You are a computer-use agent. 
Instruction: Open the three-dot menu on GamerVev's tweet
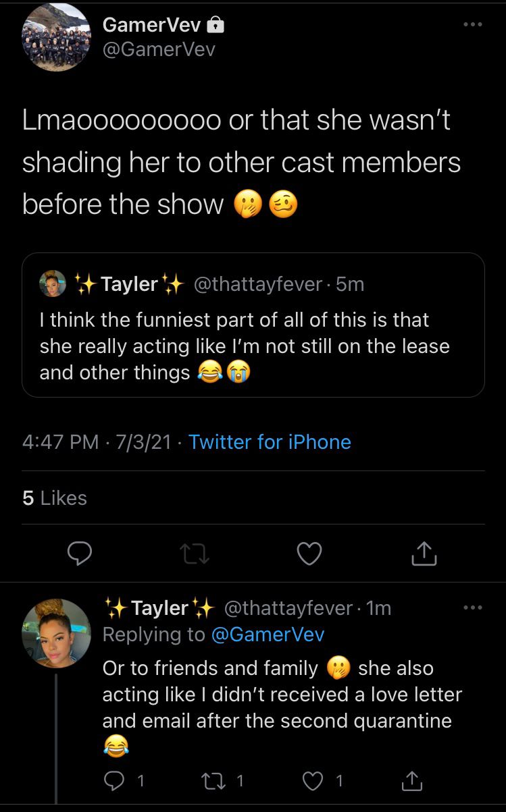pos(472,25)
